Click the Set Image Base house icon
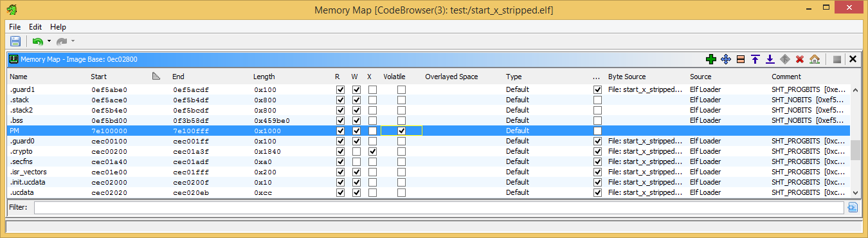The image size is (868, 238). click(815, 59)
